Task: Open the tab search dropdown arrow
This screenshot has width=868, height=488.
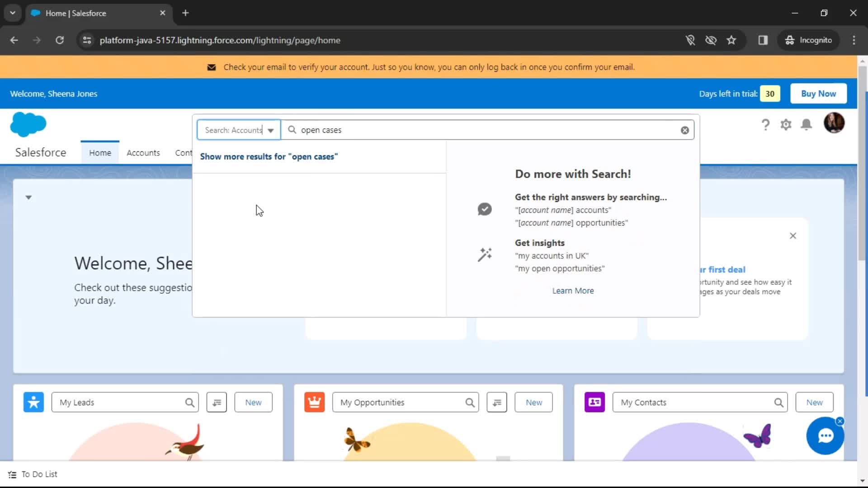Action: (13, 13)
